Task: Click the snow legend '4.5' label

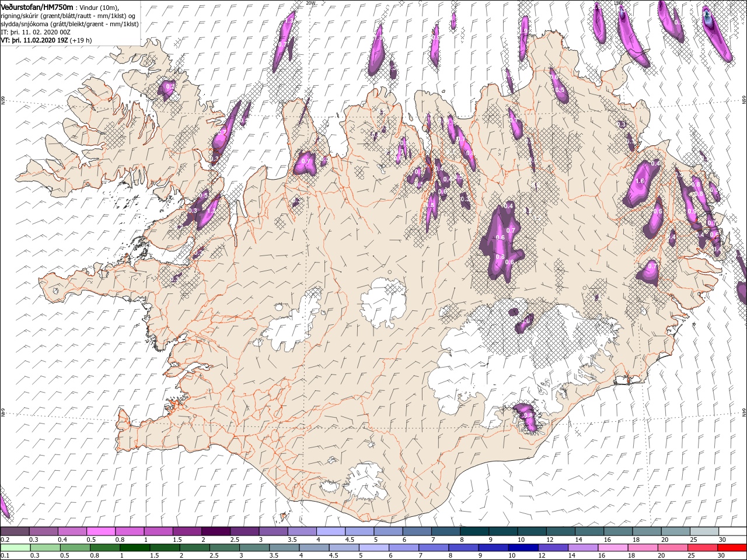Action: pyautogui.click(x=350, y=540)
